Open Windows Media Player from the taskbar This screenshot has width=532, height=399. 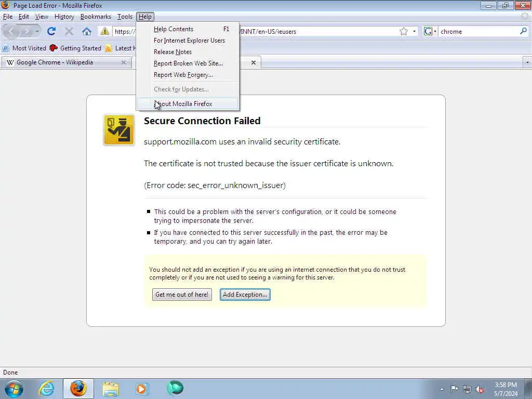click(142, 389)
